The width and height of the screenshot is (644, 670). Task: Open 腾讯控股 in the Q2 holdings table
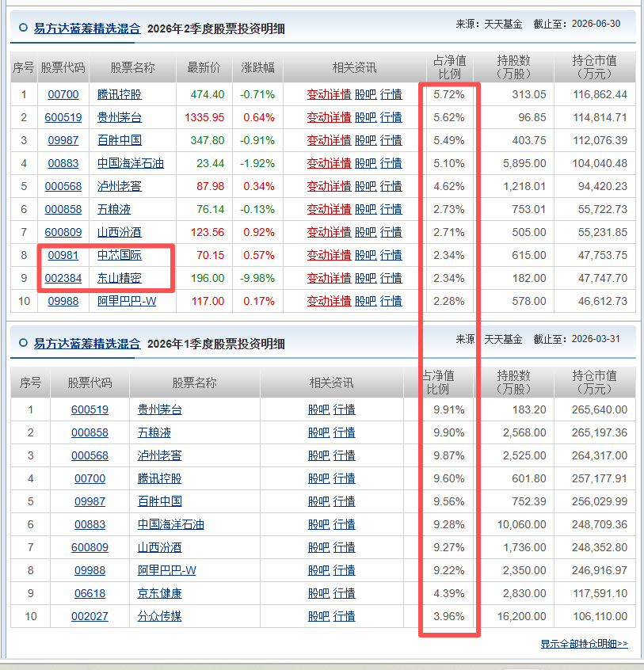pyautogui.click(x=120, y=94)
